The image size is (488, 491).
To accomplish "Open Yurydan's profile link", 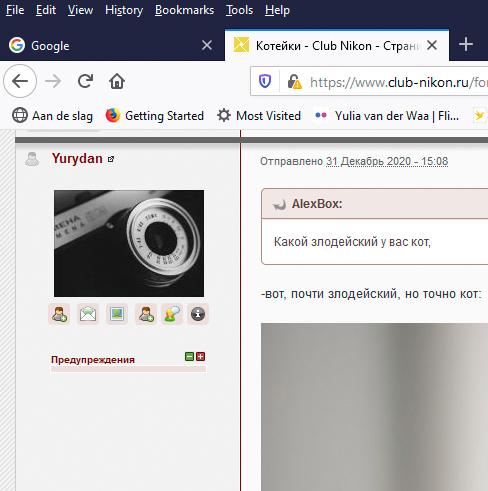I will click(77, 159).
